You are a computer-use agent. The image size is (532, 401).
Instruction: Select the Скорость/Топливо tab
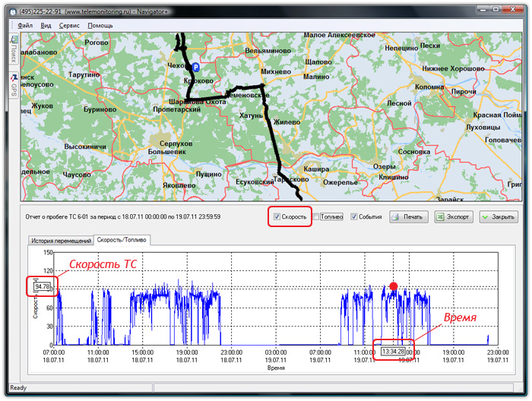pos(122,240)
